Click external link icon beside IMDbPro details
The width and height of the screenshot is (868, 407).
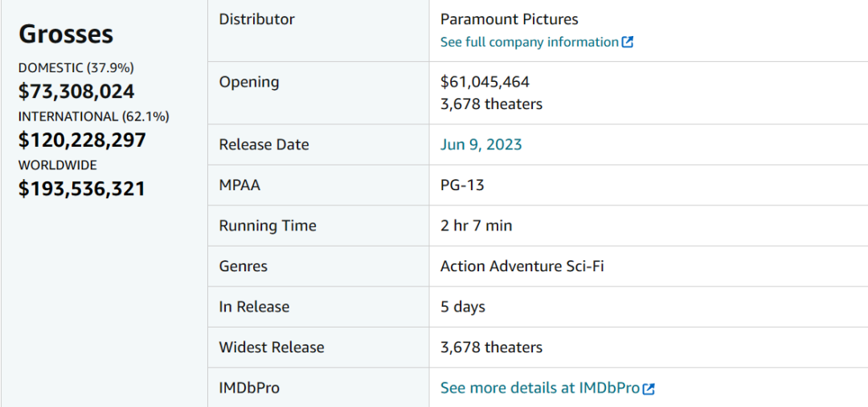click(649, 389)
